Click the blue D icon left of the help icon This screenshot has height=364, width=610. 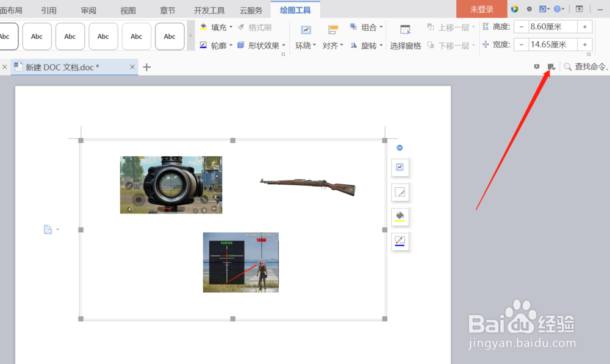pyautogui.click(x=543, y=9)
